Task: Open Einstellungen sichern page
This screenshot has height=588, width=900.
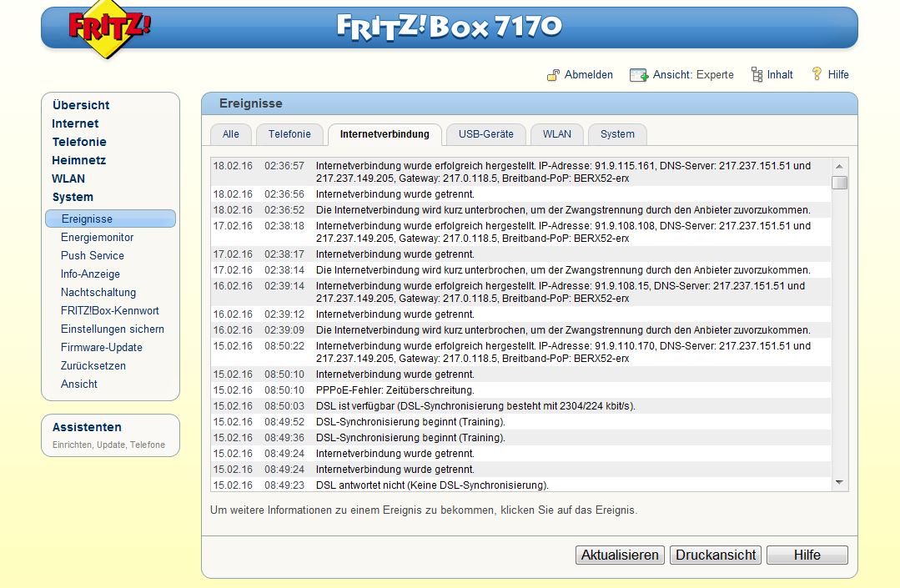Action: coord(113,329)
